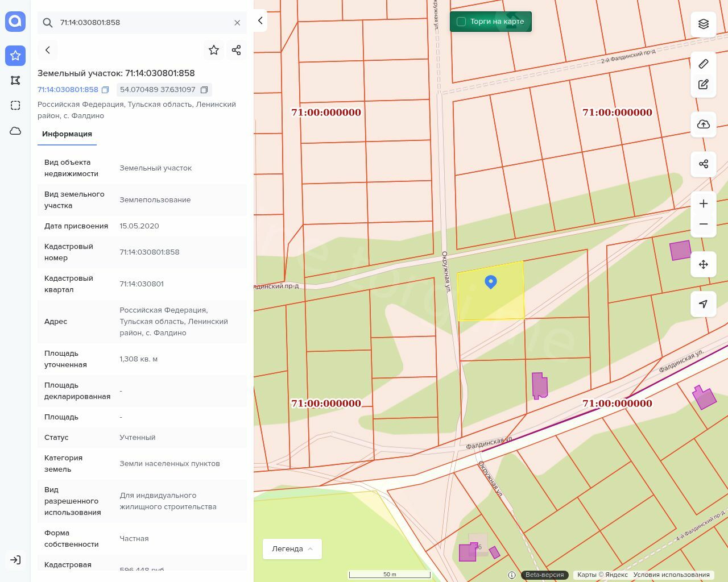Copy the cadastral number 71:14:030801:858
Image resolution: width=728 pixels, height=582 pixels.
pos(105,90)
